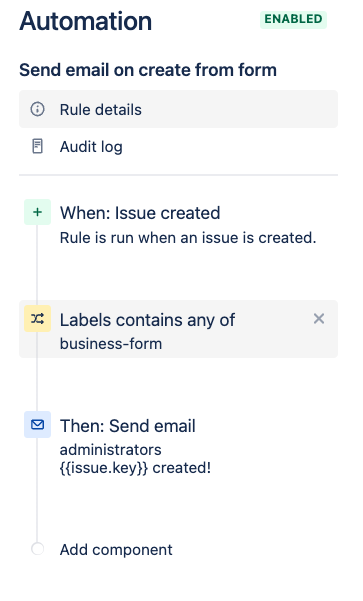Click the green plus trigger icon
Screen dimensions: 363x601
37,212
